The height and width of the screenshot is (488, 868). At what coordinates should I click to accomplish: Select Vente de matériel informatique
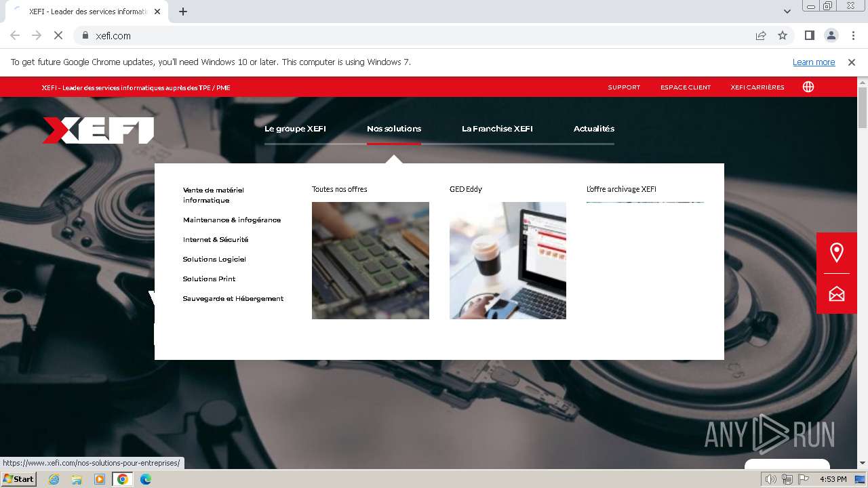click(214, 195)
